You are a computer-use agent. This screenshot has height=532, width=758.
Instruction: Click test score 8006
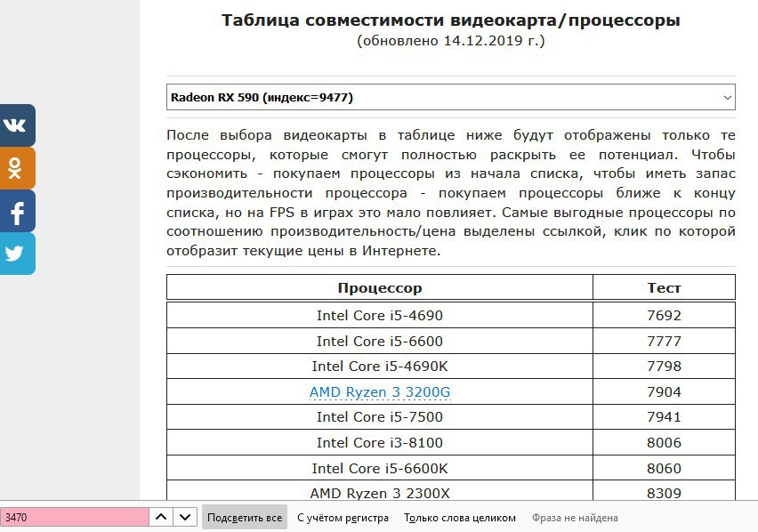pos(664,443)
